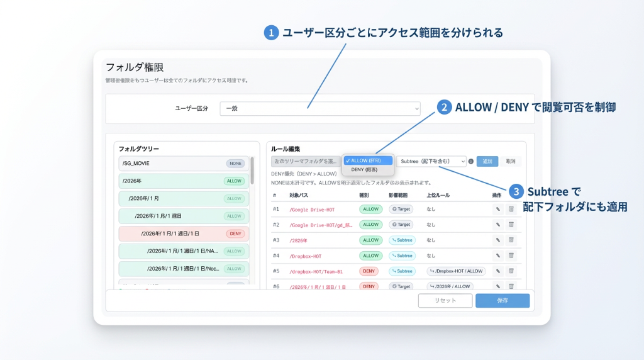Viewport: 644px width, 360px height.
Task: Click the フォルダ権限 page heading
Action: point(135,67)
